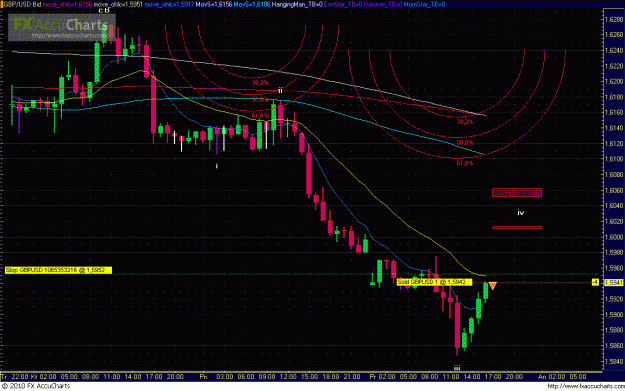
Task: Click the 1,6200 price axis label
Action: tap(614, 81)
